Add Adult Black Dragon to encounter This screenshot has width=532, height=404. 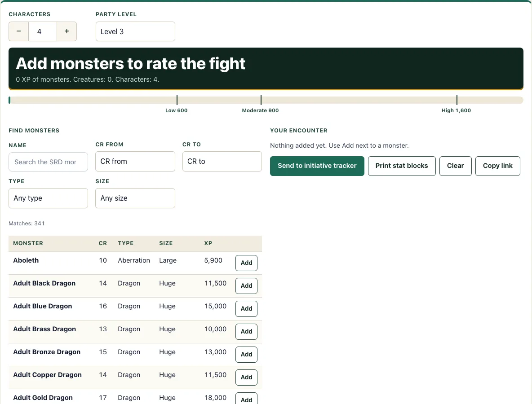246,285
